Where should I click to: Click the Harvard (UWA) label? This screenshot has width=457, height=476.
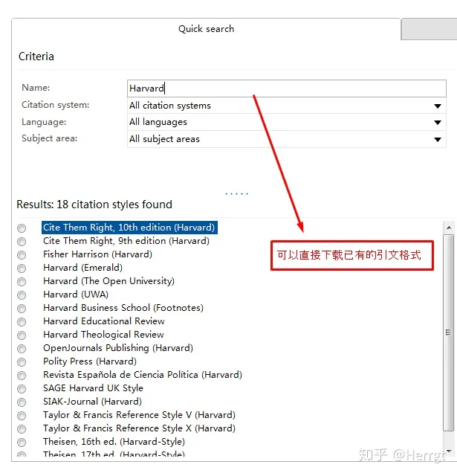76,295
